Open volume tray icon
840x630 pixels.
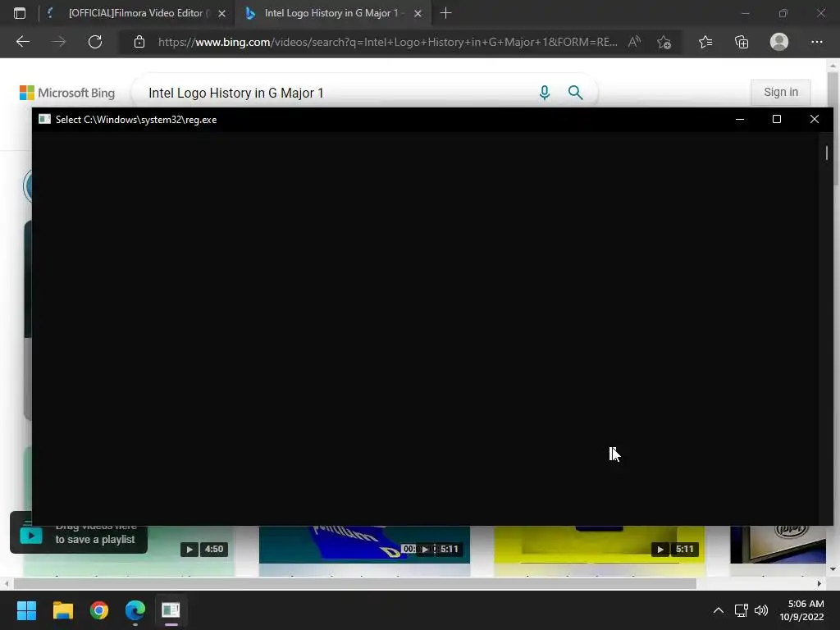point(761,610)
